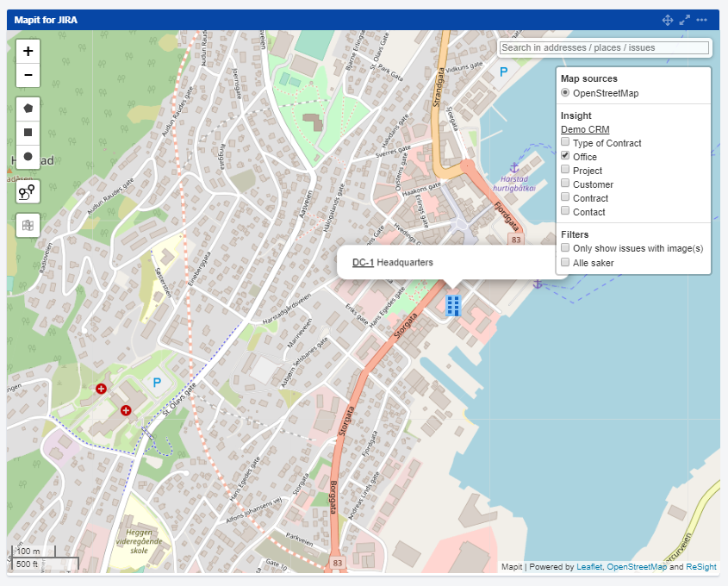Open the DC-1 issue link
The image size is (728, 586).
tap(363, 262)
